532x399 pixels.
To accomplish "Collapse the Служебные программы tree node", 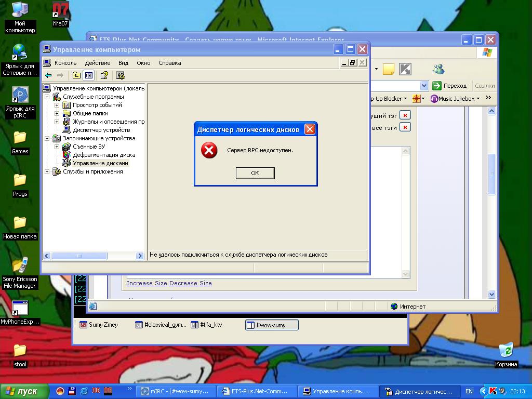I will click(x=47, y=97).
